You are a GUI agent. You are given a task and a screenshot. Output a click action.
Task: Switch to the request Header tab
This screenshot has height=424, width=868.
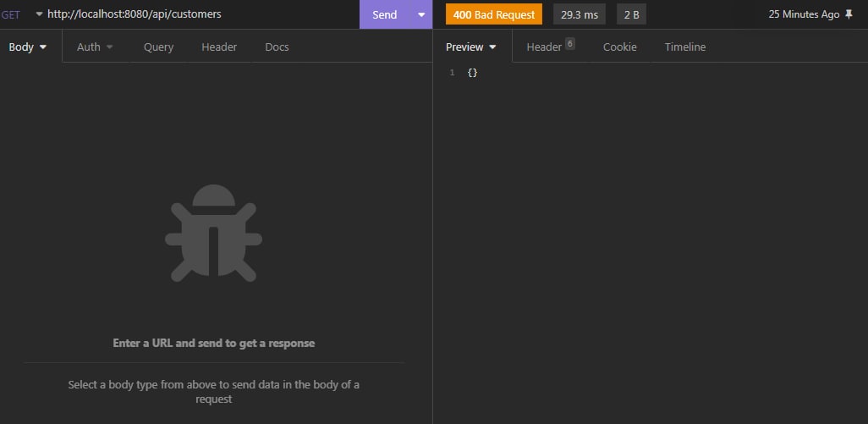pyautogui.click(x=219, y=47)
